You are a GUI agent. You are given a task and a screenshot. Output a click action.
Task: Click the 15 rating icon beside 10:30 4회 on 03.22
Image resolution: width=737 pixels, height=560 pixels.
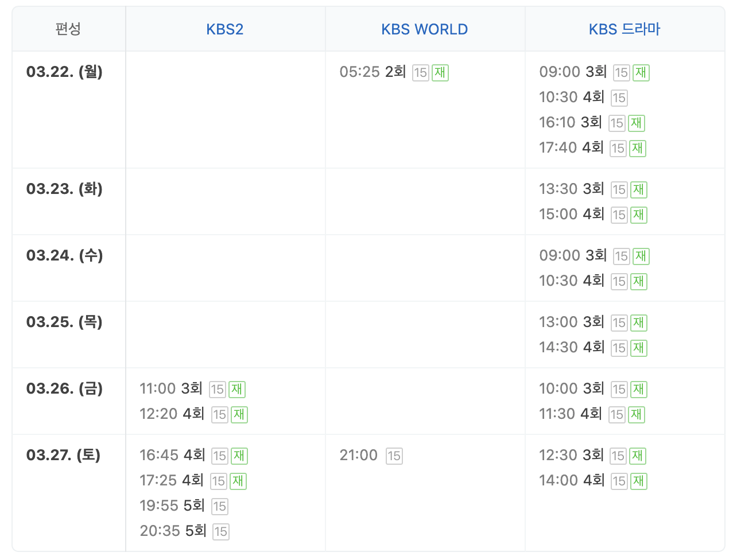[619, 98]
